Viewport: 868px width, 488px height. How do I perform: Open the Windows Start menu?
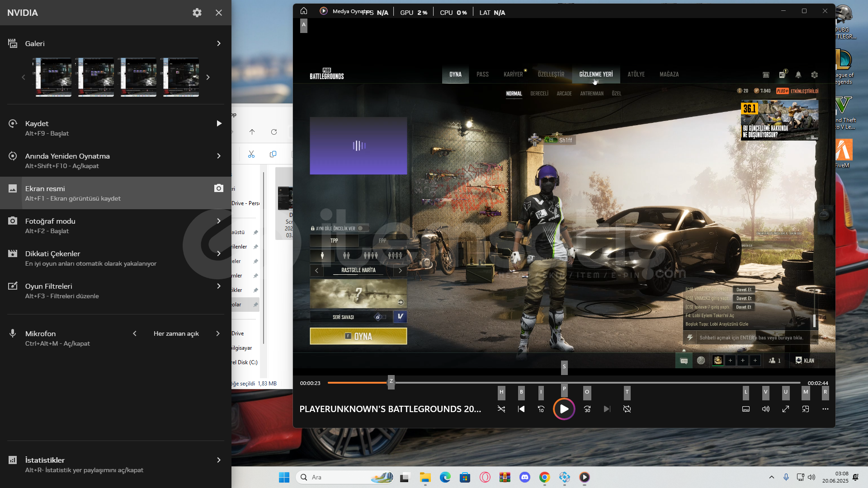click(x=284, y=477)
